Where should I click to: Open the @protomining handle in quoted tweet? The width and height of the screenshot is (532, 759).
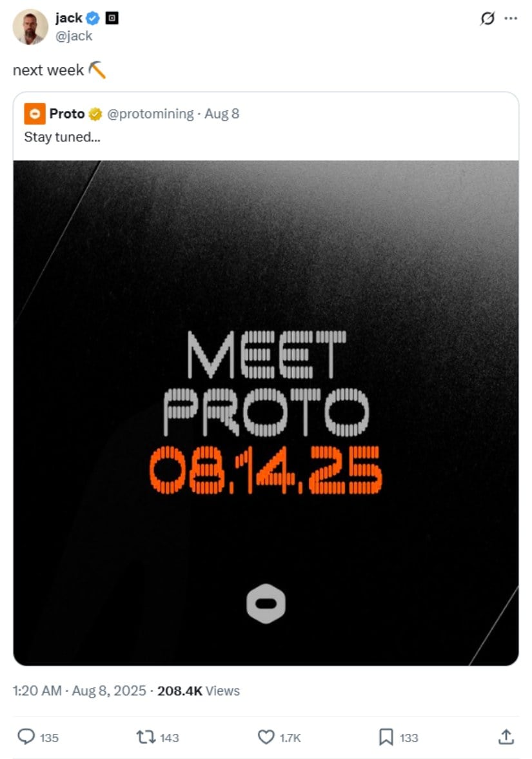coord(150,114)
